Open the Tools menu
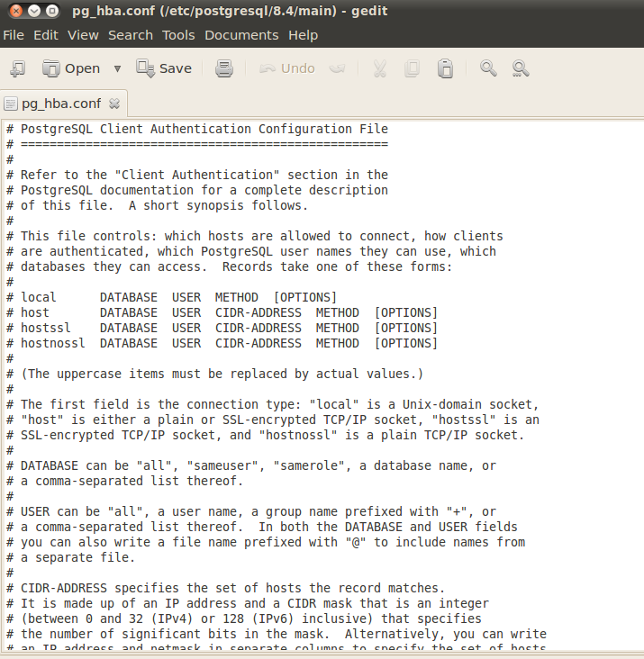 [x=178, y=35]
